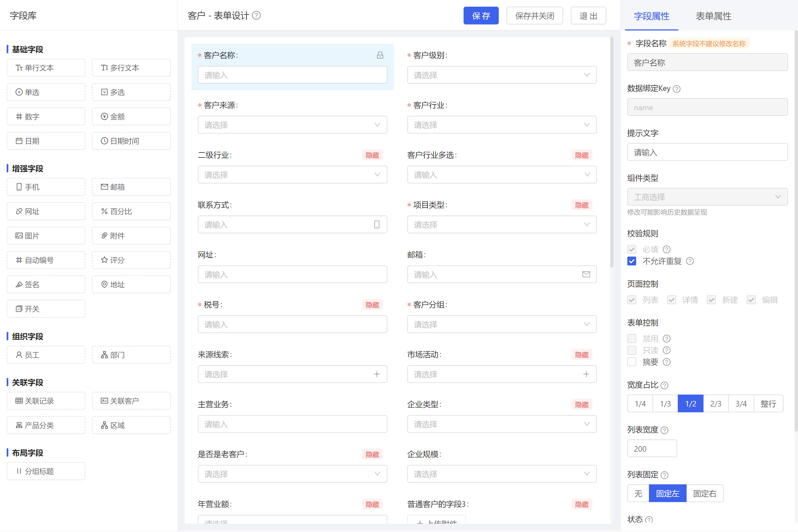Screen dimensions: 798x532
Task: Uncheck the 不允许重复 checkbox
Action: 632,261
